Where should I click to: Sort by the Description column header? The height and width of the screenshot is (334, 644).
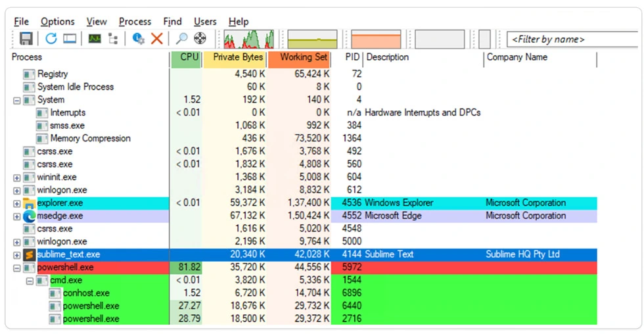tap(424, 57)
